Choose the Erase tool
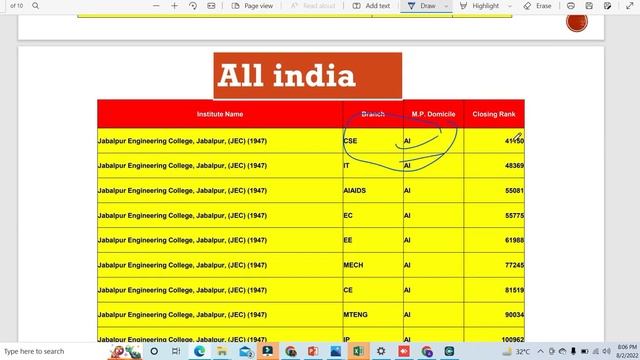 (x=537, y=6)
